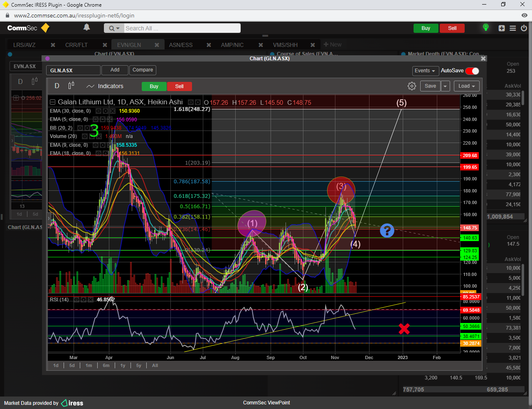
Task: Open the search type dropdown magnifier
Action: coord(114,28)
